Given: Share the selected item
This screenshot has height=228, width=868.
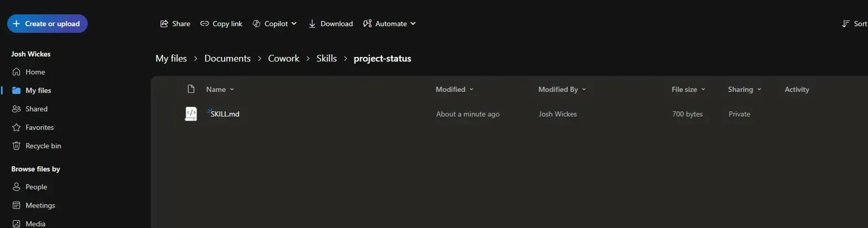Looking at the screenshot, I should coord(175,24).
